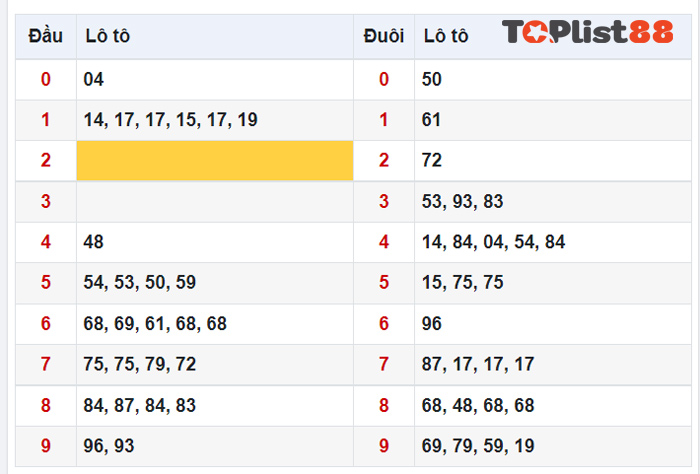Click the empty Lô tô cell in row 3
Screen dimensions: 700x474
215,201
